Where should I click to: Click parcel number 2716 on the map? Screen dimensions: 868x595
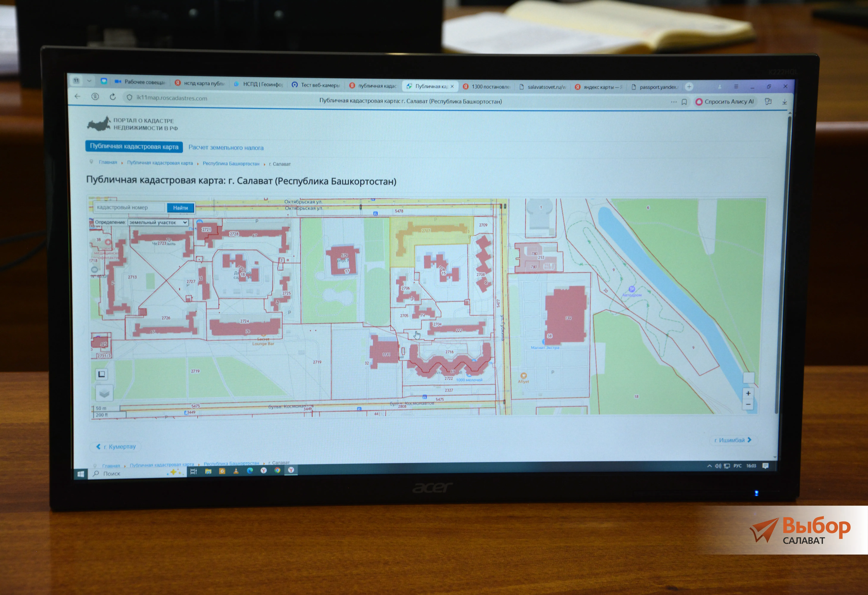tap(449, 352)
